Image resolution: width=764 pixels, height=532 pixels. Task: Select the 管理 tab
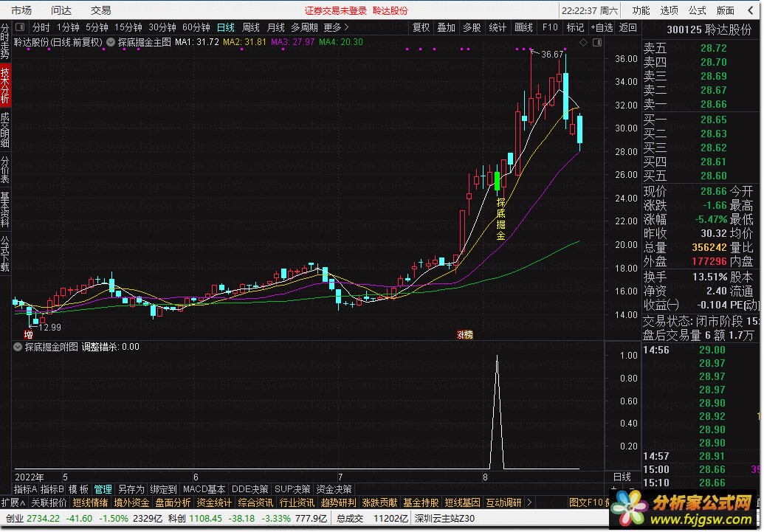103,489
